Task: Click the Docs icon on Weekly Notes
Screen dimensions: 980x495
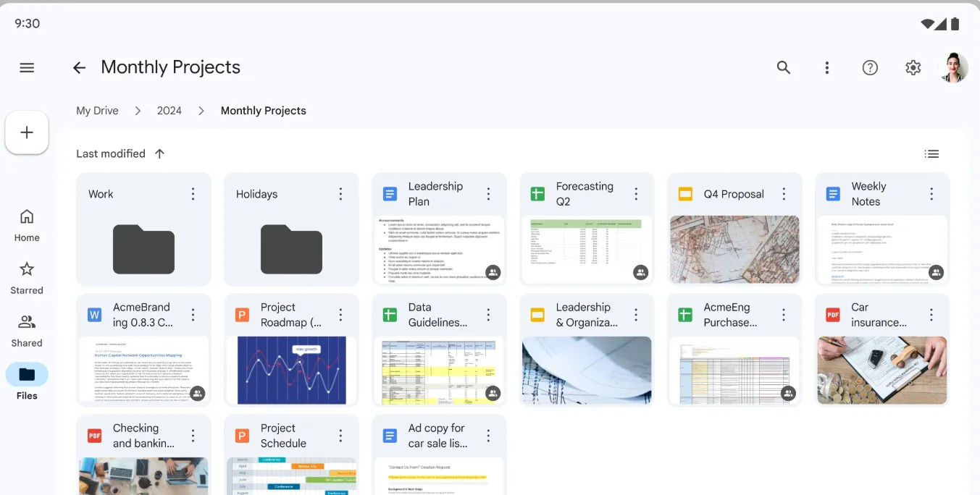Action: pyautogui.click(x=833, y=194)
